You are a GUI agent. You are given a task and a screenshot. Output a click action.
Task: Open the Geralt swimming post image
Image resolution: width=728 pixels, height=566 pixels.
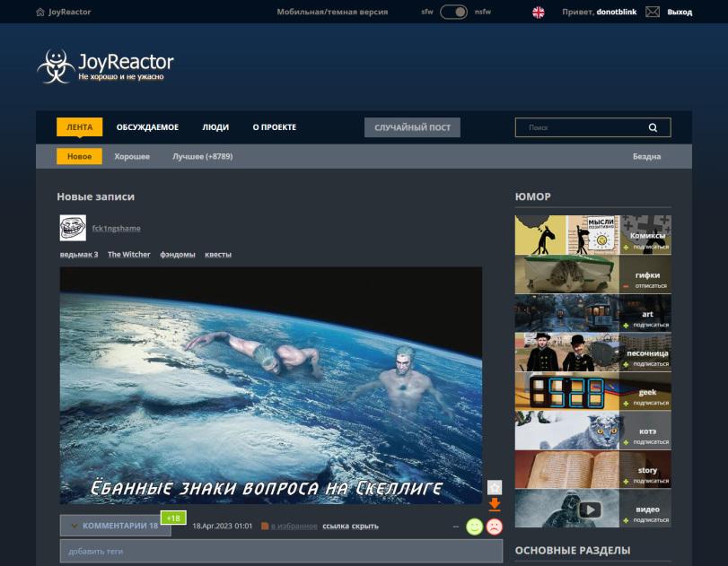coord(271,386)
